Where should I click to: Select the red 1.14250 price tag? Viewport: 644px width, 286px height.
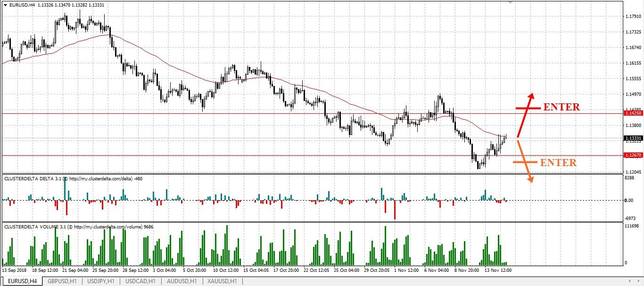click(x=632, y=113)
